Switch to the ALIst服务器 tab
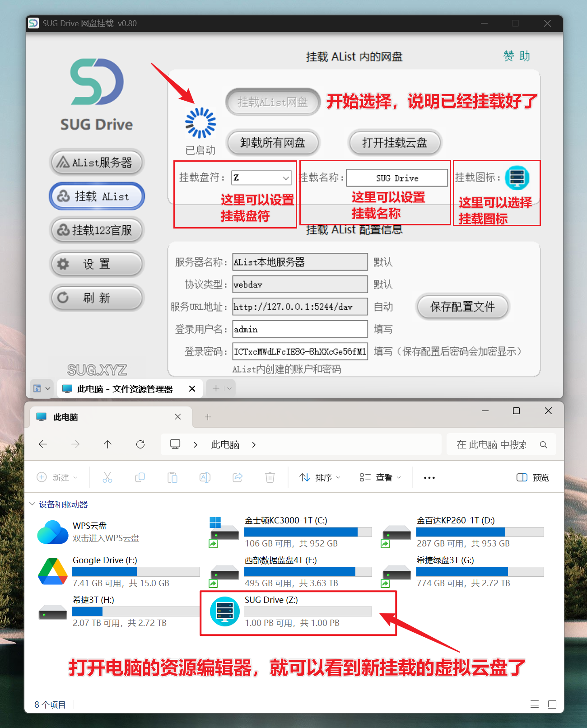The image size is (587, 728). tap(96, 162)
